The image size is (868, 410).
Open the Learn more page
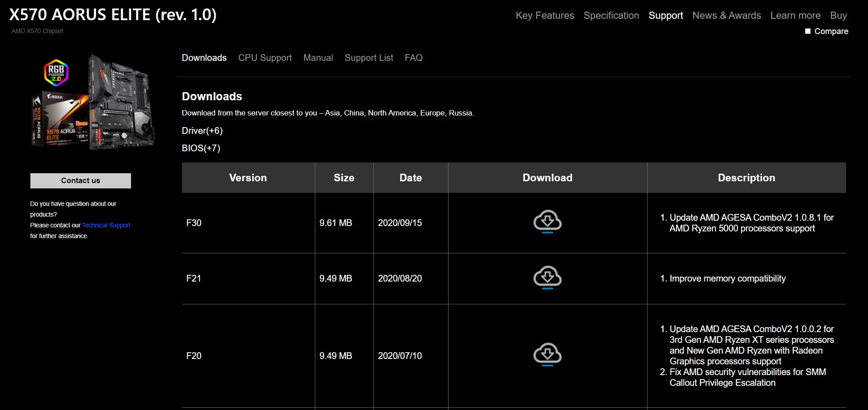pos(796,15)
